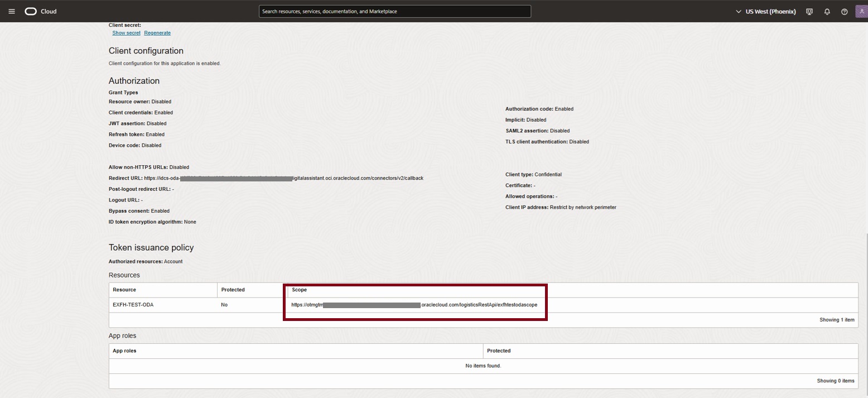Click the search resources and services field
Image resolution: width=868 pixels, height=398 pixels.
pos(394,11)
